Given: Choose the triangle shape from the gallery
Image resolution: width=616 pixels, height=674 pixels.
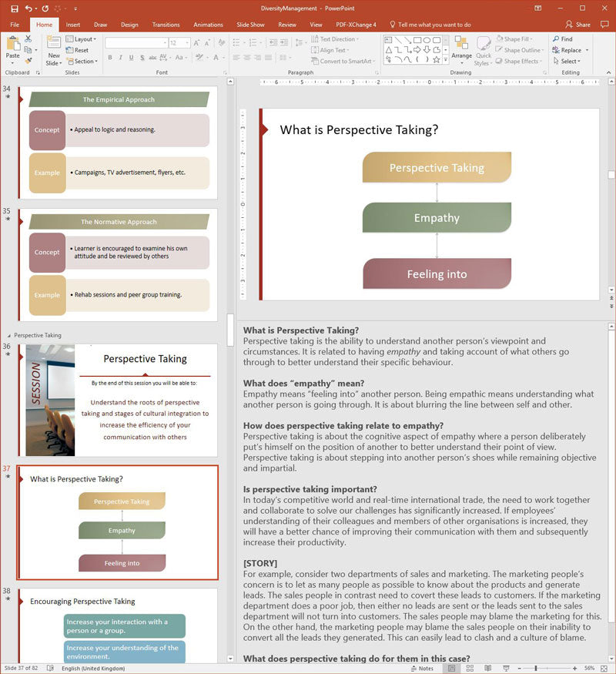Looking at the screenshot, I should pyautogui.click(x=388, y=50).
